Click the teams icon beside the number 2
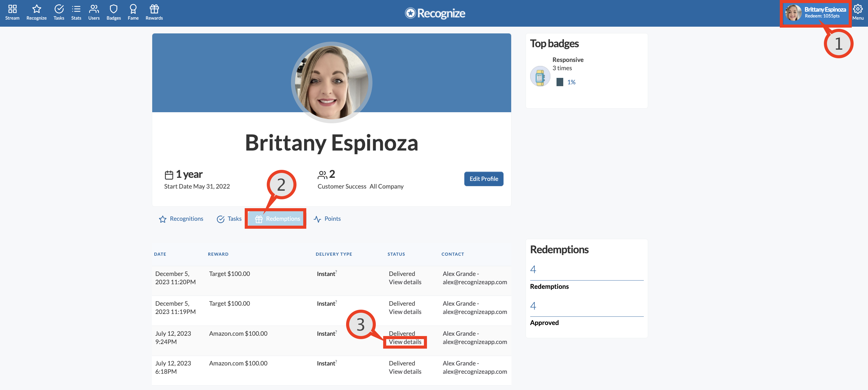Image resolution: width=868 pixels, height=390 pixels. point(322,175)
